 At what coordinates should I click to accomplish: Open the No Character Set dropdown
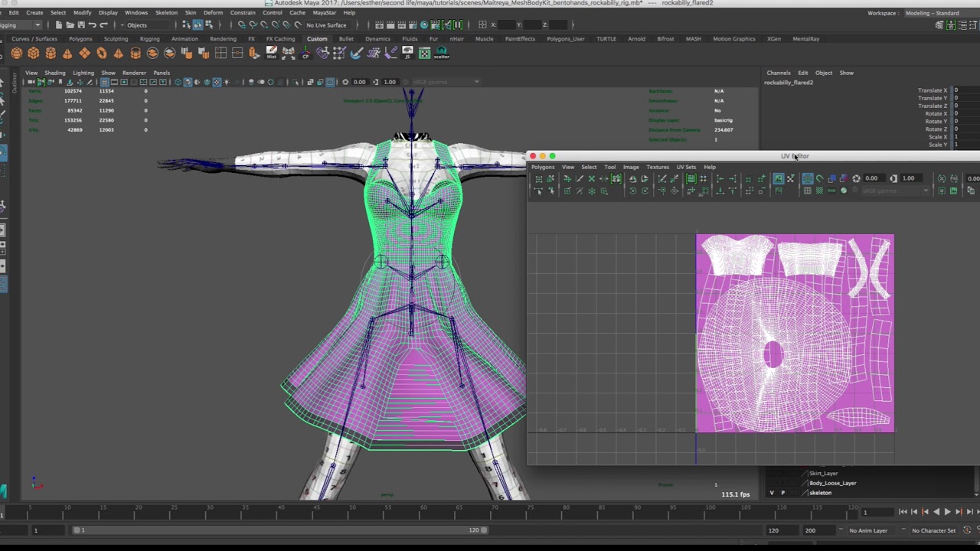pyautogui.click(x=933, y=530)
